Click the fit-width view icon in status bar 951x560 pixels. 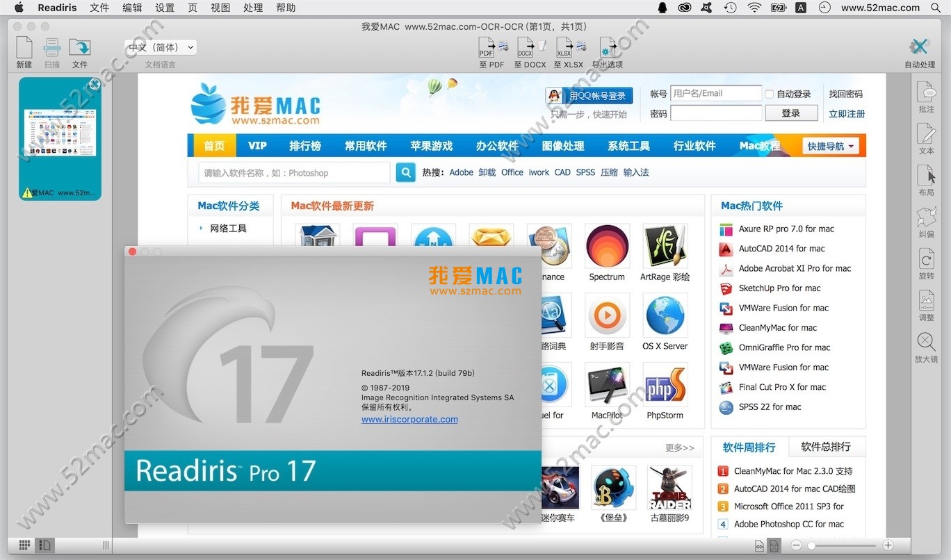759,546
